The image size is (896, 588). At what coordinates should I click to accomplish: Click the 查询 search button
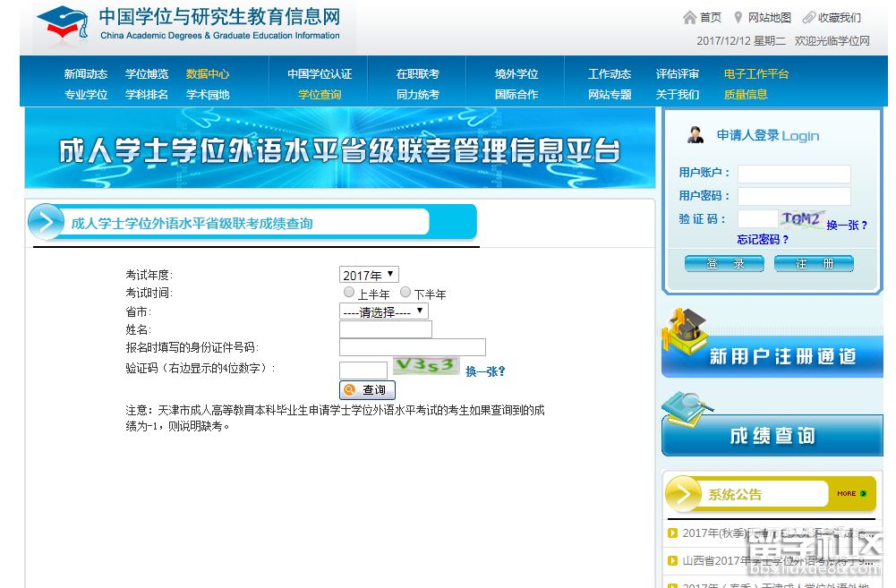tap(367, 390)
